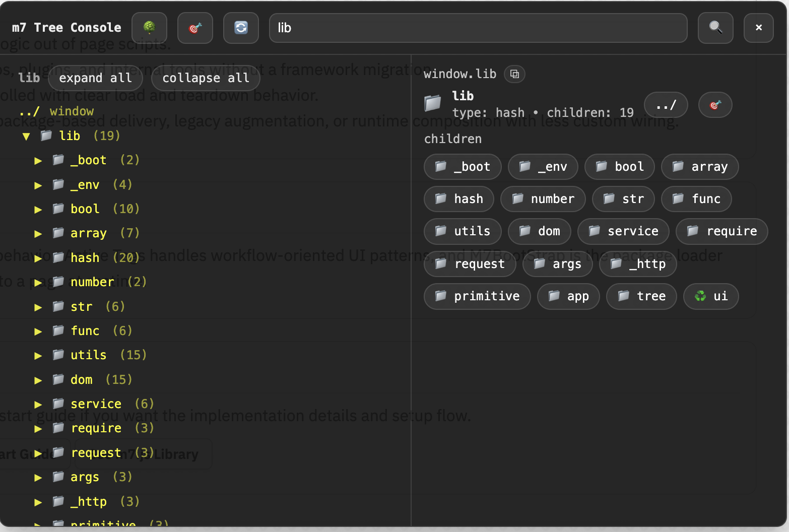This screenshot has height=532, width=789.
Task: Open the _boot child chip
Action: (462, 167)
